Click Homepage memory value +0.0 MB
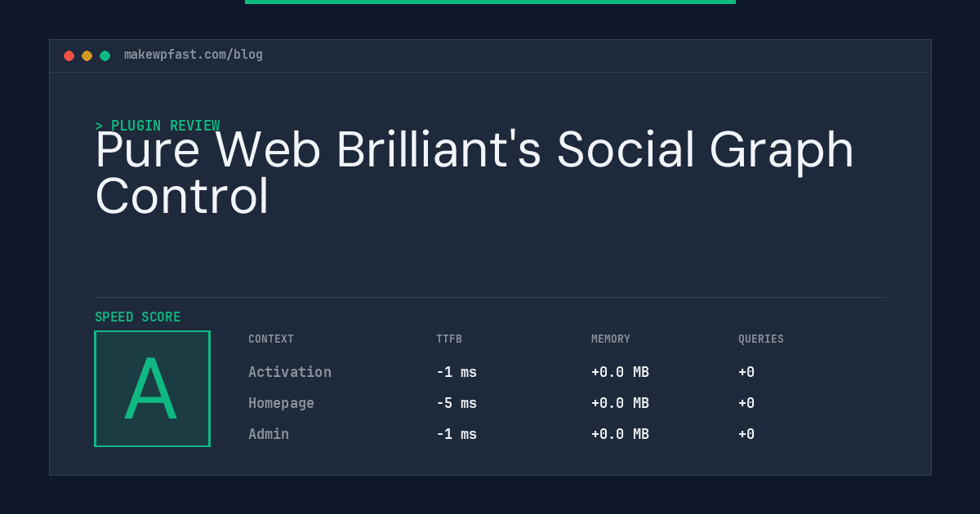 pyautogui.click(x=620, y=403)
